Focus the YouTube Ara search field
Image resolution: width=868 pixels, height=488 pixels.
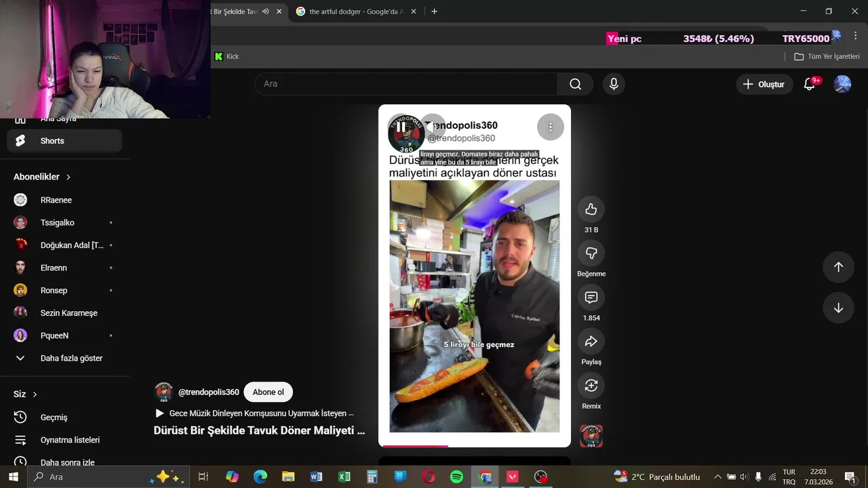coord(406,84)
